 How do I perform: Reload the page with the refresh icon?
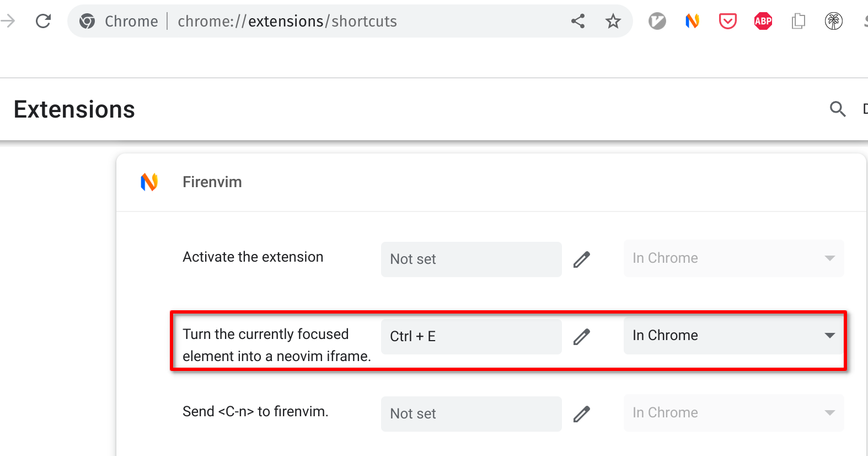[43, 20]
